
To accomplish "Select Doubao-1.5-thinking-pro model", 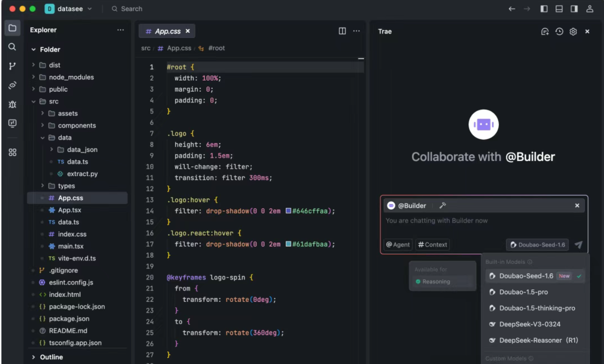I will [x=535, y=308].
